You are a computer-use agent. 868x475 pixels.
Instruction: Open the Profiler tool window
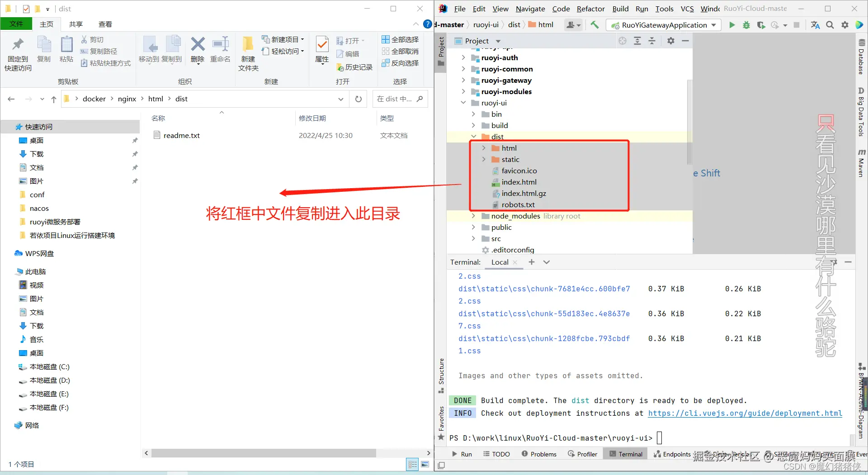pyautogui.click(x=583, y=454)
